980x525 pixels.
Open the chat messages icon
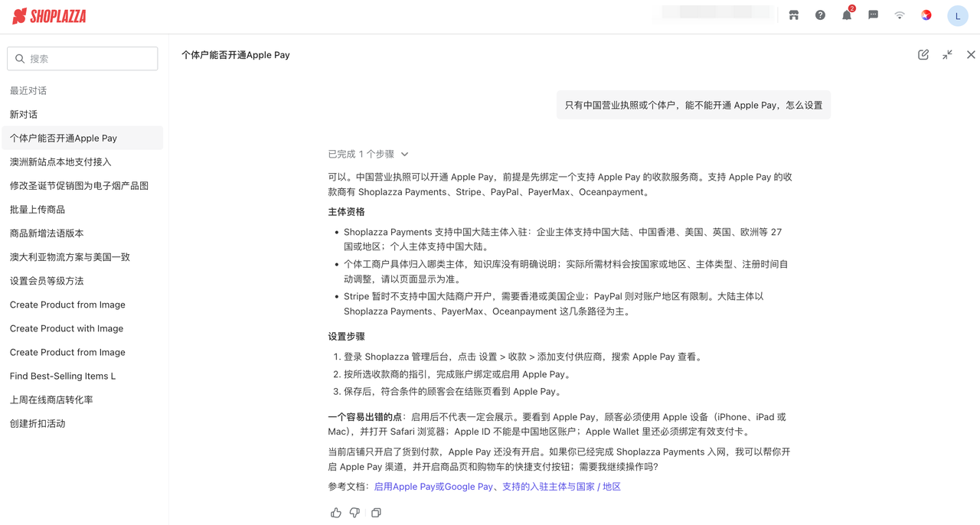coord(873,15)
